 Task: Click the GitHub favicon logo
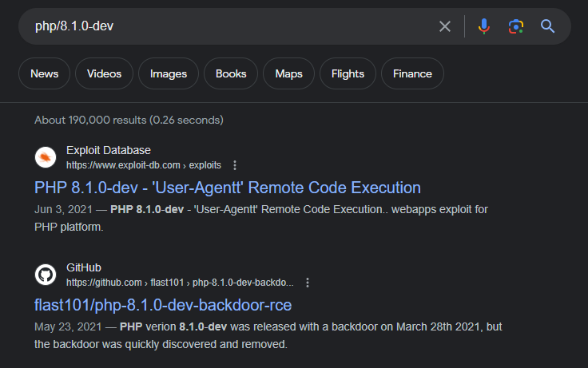click(46, 275)
